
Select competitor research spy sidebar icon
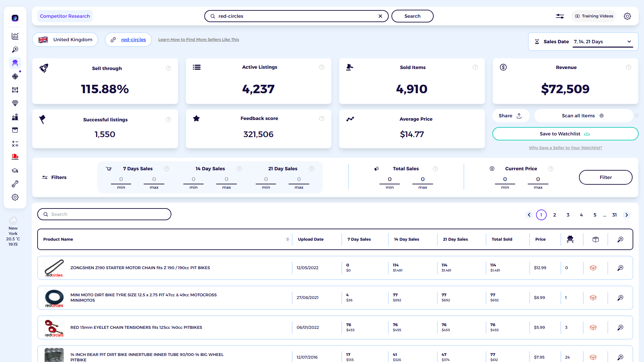coord(15,63)
